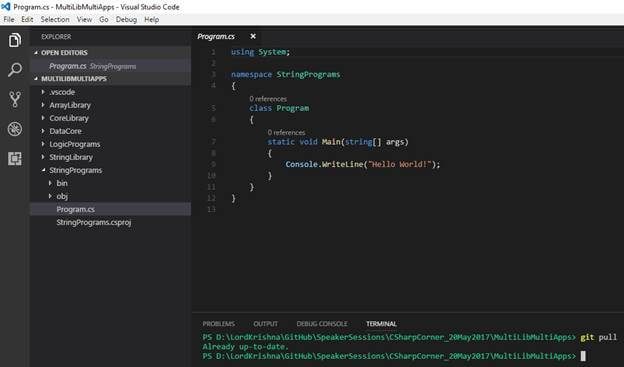
Task: Open the File menu
Action: 9,20
